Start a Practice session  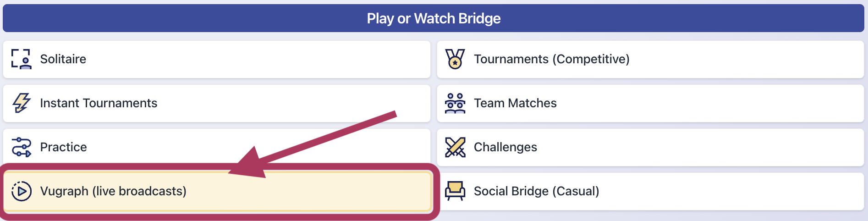pos(64,147)
